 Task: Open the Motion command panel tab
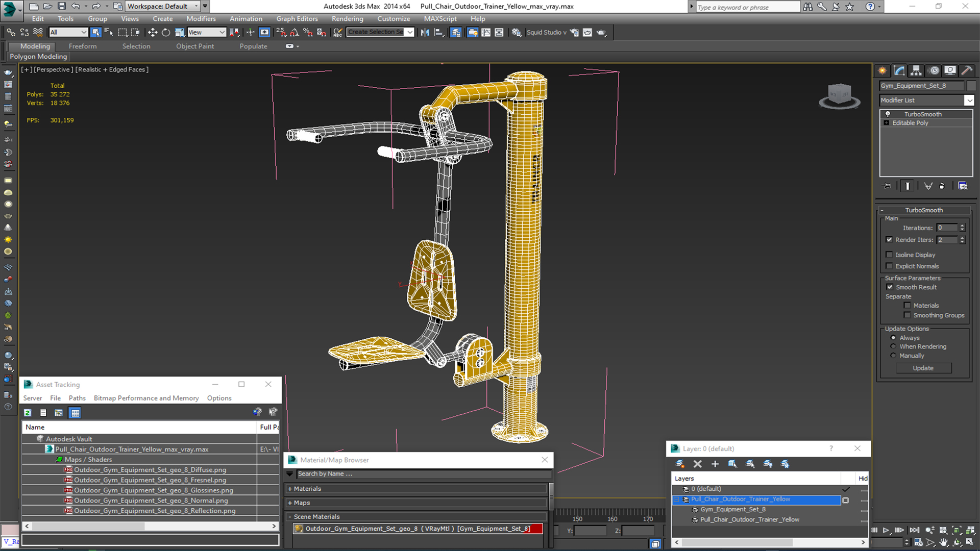934,70
